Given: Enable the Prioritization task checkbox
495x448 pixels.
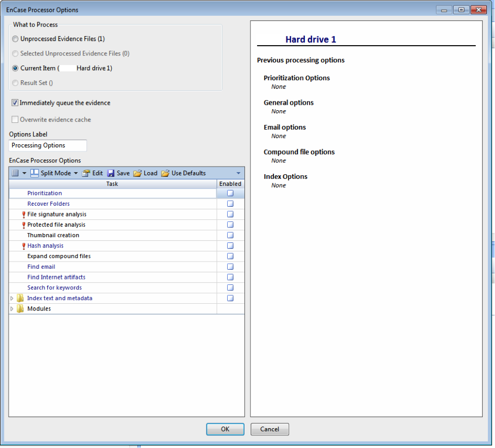Looking at the screenshot, I should (x=230, y=193).
